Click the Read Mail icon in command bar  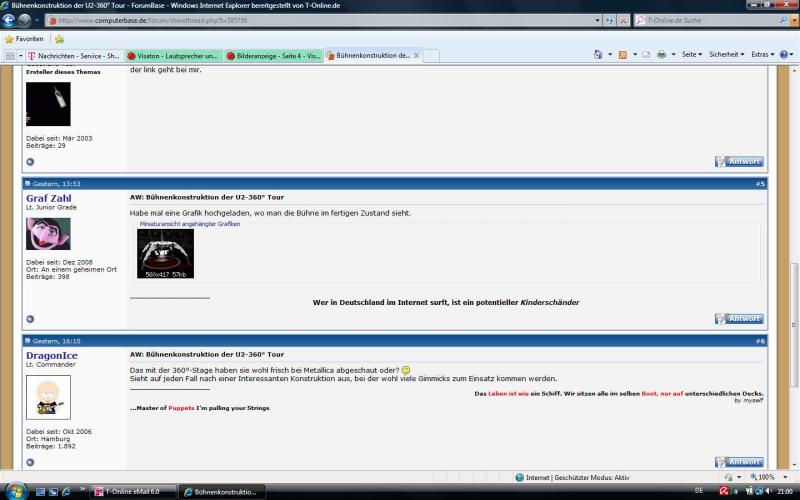tap(646, 55)
